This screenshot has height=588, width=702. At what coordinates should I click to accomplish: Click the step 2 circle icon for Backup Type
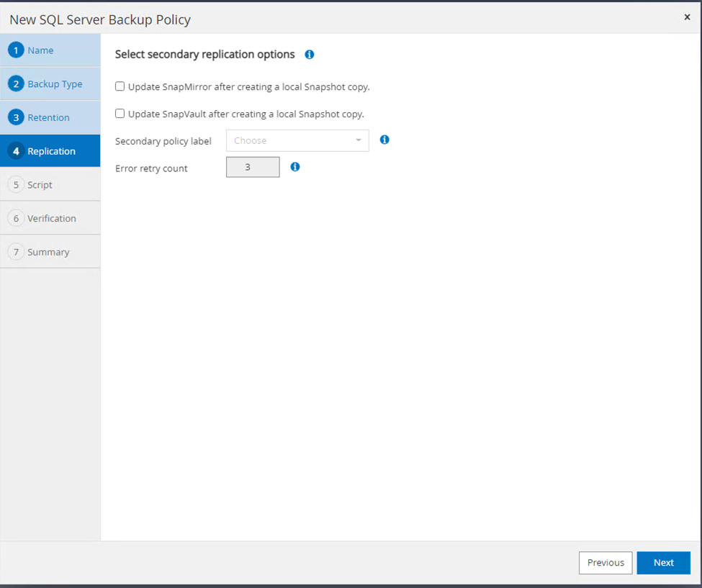click(x=16, y=83)
